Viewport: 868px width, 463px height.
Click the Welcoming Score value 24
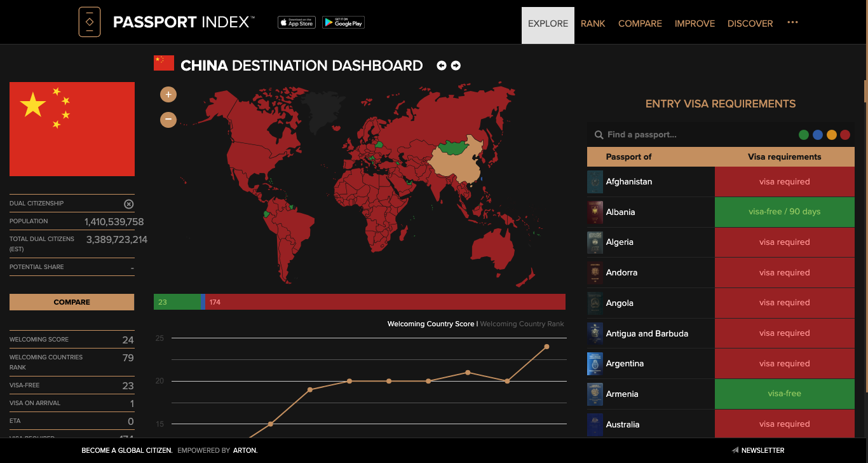tap(128, 340)
